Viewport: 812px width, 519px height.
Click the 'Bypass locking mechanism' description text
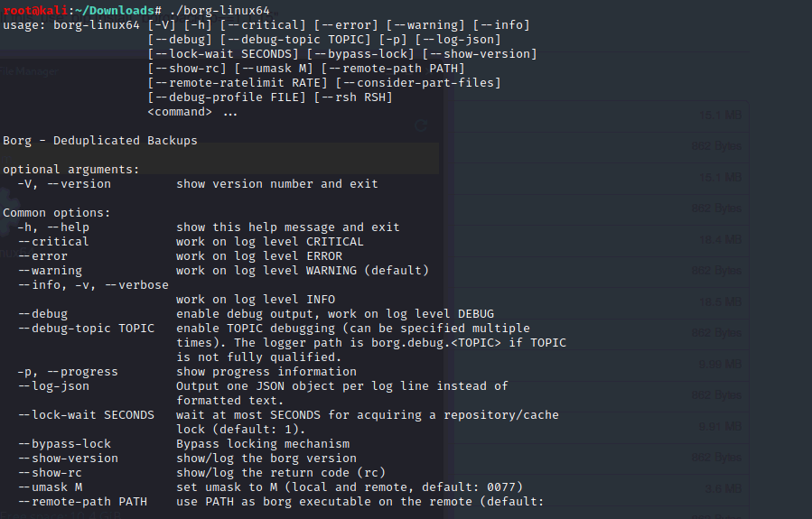click(x=263, y=443)
